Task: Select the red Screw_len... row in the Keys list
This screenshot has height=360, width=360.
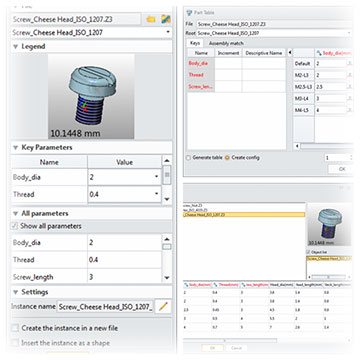Action: click(x=201, y=87)
